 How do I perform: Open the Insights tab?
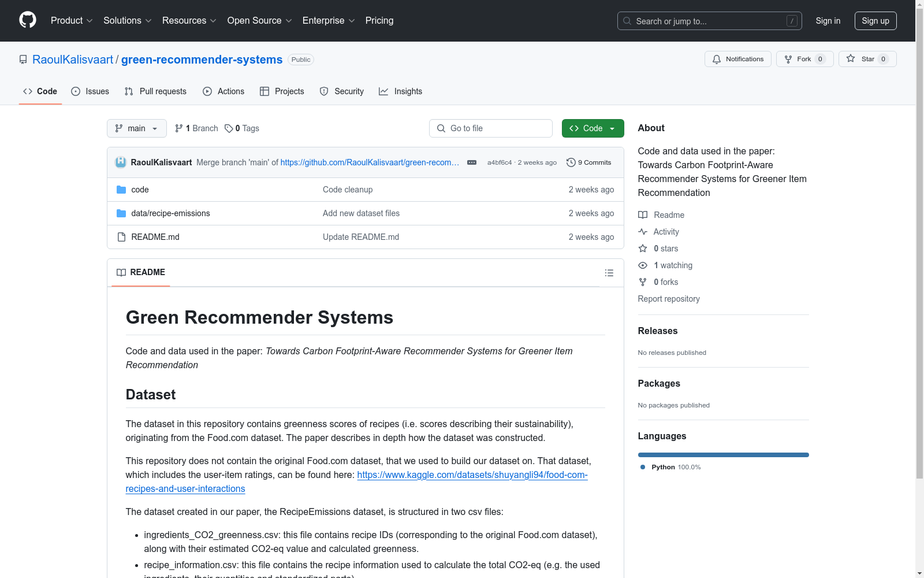pyautogui.click(x=401, y=91)
